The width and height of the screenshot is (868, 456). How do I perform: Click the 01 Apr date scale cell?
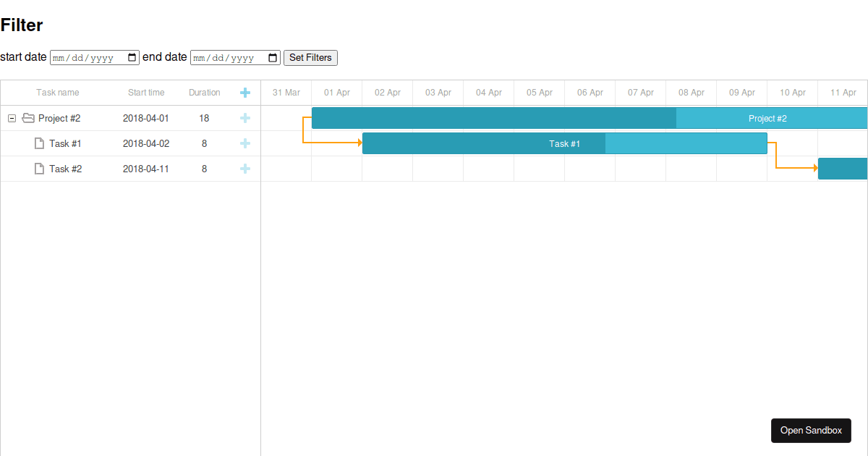coord(337,93)
